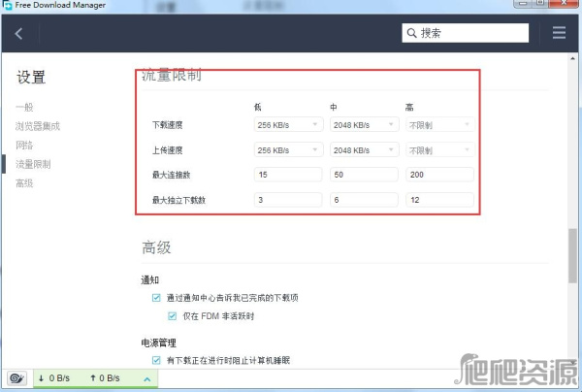
Task: Click the 最大连接数 row label
Action: point(171,175)
